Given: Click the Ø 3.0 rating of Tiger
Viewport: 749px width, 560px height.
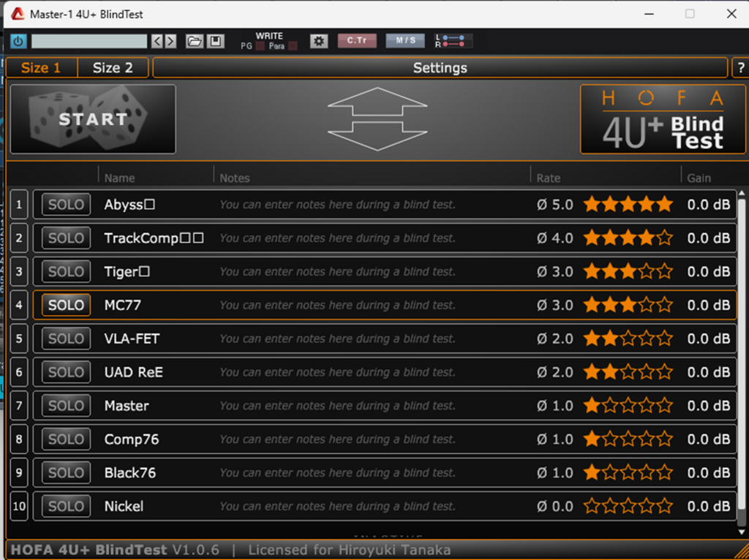Looking at the screenshot, I should (554, 272).
